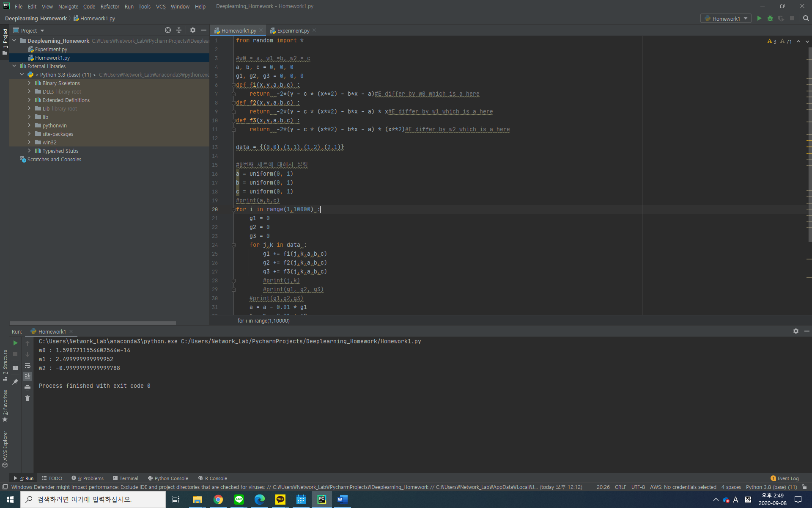Open the Terminal tool window

(126, 478)
